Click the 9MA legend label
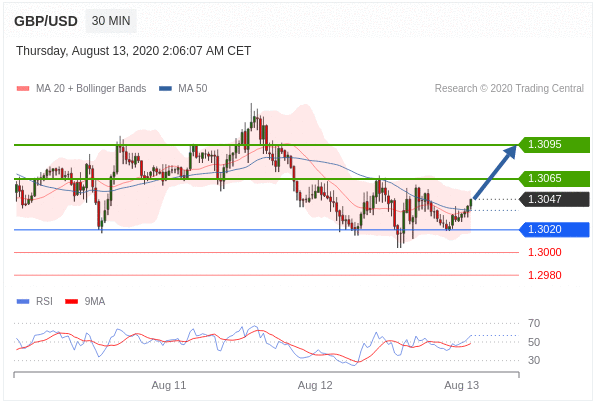This screenshot has height=407, width=600. click(95, 301)
